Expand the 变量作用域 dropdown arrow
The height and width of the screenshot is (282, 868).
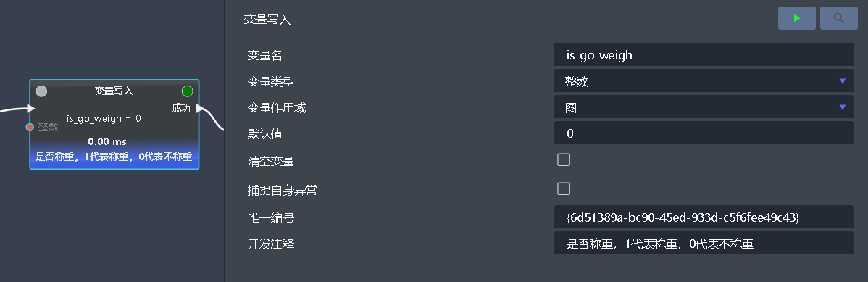(x=843, y=107)
